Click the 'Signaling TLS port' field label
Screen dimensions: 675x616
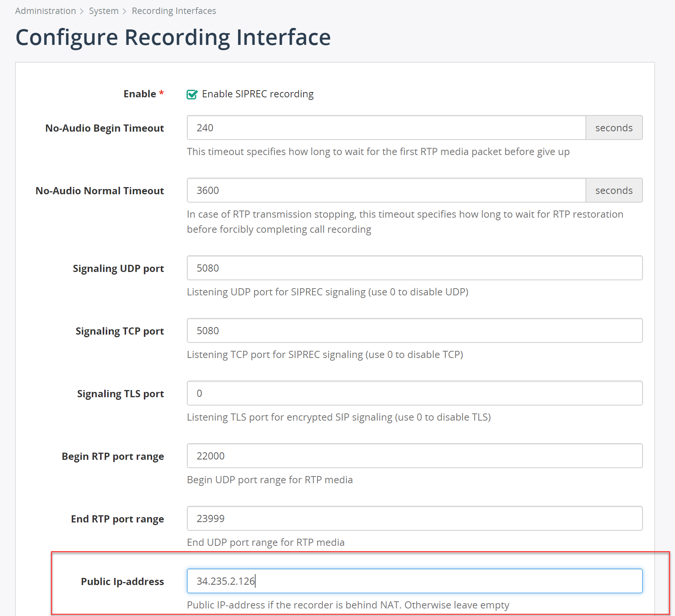tap(120, 394)
